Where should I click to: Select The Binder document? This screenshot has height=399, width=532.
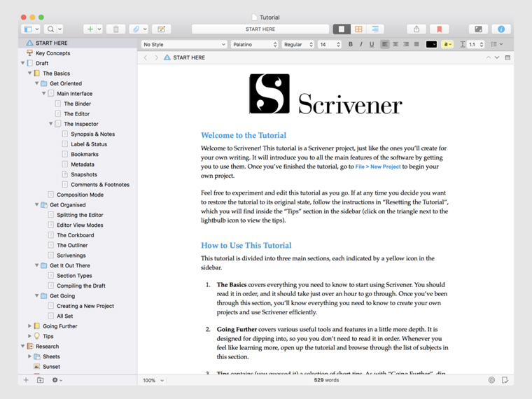78,104
